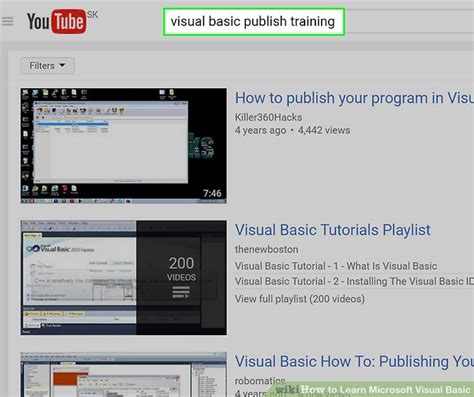Click 'View full playlist (200 videos)'
Screen dimensions: 474x397
299,299
